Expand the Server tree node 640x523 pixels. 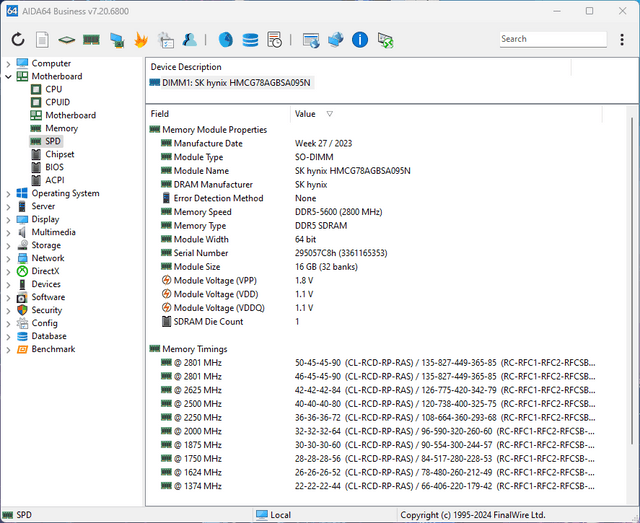[x=8, y=207]
